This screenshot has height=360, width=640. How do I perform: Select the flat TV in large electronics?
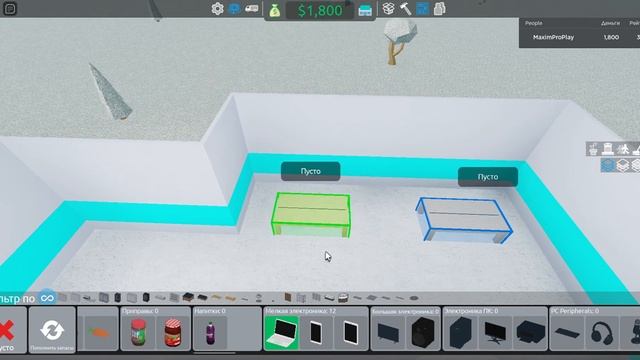click(x=388, y=333)
